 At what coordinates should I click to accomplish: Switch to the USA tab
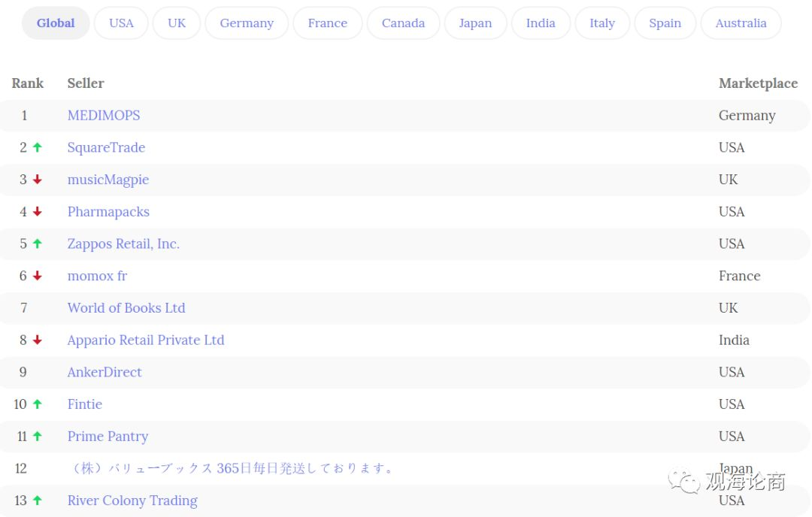(121, 23)
